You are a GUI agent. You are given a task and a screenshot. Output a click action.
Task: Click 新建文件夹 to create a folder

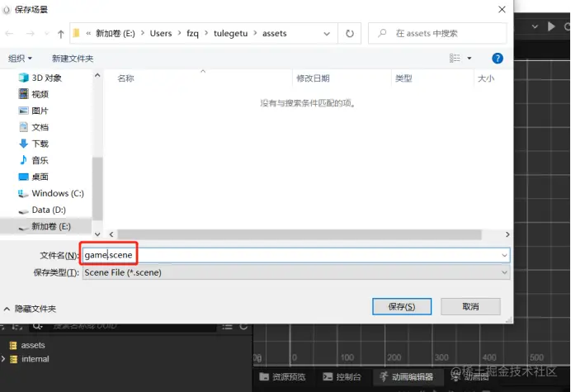point(73,59)
